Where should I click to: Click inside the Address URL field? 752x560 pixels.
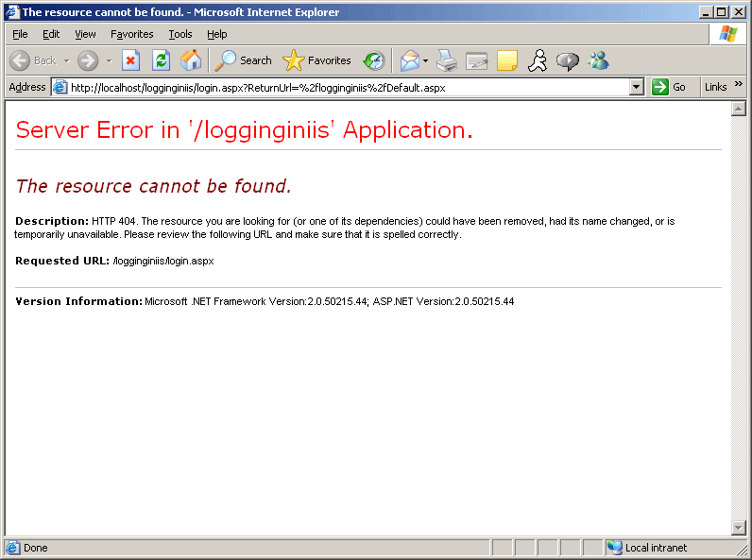(x=340, y=87)
